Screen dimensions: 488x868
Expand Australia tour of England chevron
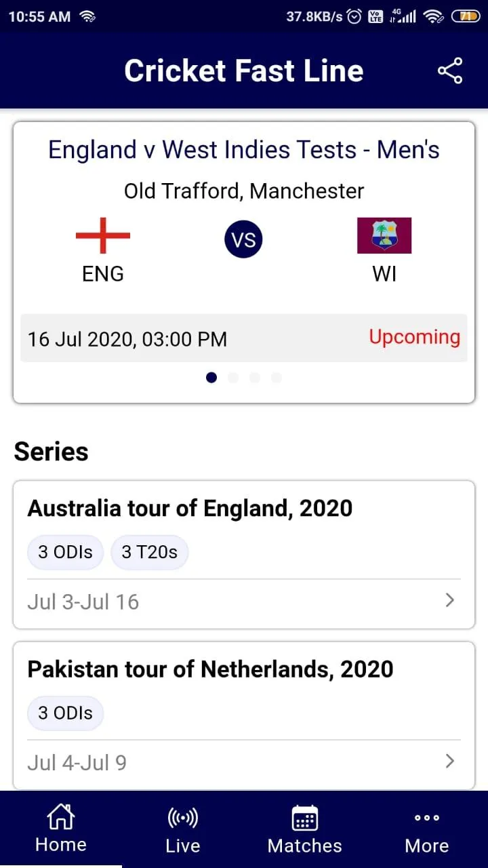(x=449, y=600)
